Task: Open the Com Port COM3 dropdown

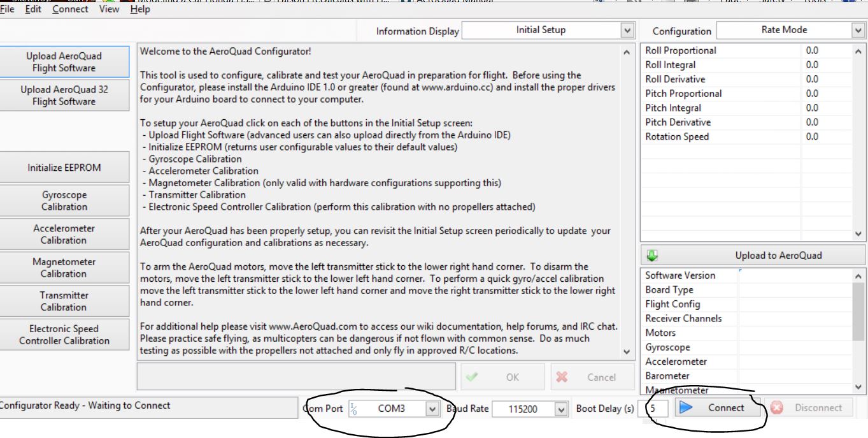Action: coord(395,408)
